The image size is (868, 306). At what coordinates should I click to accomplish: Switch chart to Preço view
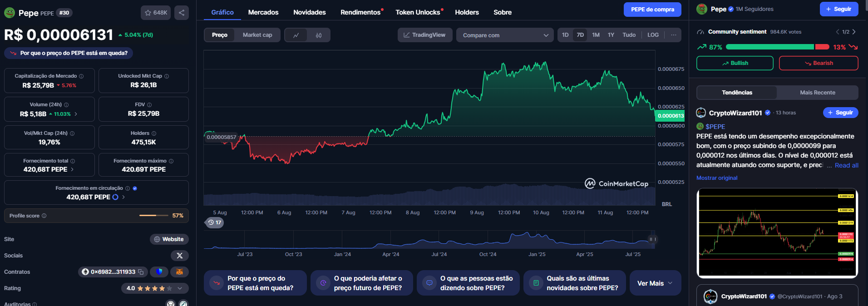pos(220,35)
